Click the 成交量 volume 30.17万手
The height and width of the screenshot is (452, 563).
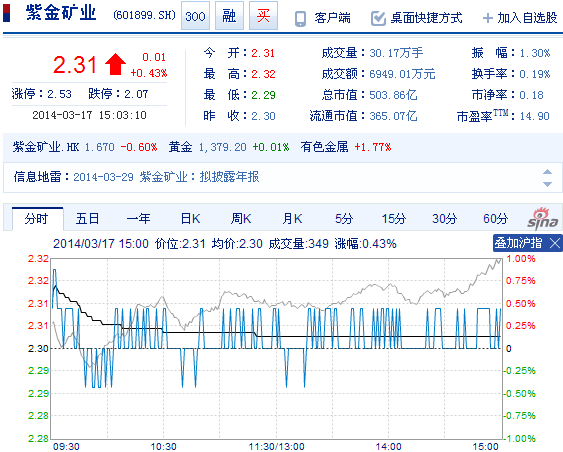(x=396, y=53)
